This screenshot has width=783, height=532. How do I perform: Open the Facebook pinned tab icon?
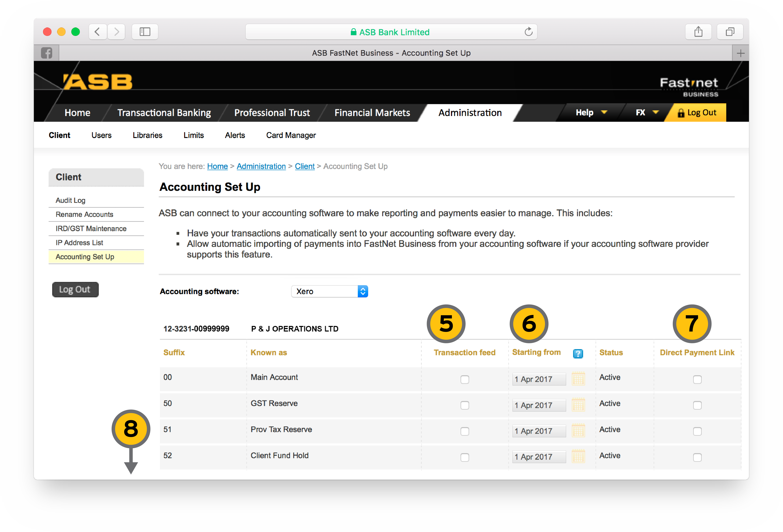click(x=46, y=53)
